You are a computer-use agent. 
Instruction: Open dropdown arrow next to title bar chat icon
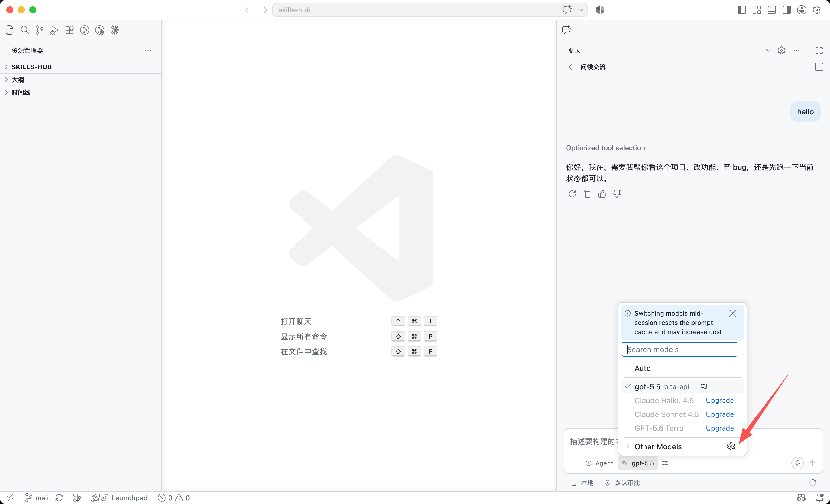[581, 10]
